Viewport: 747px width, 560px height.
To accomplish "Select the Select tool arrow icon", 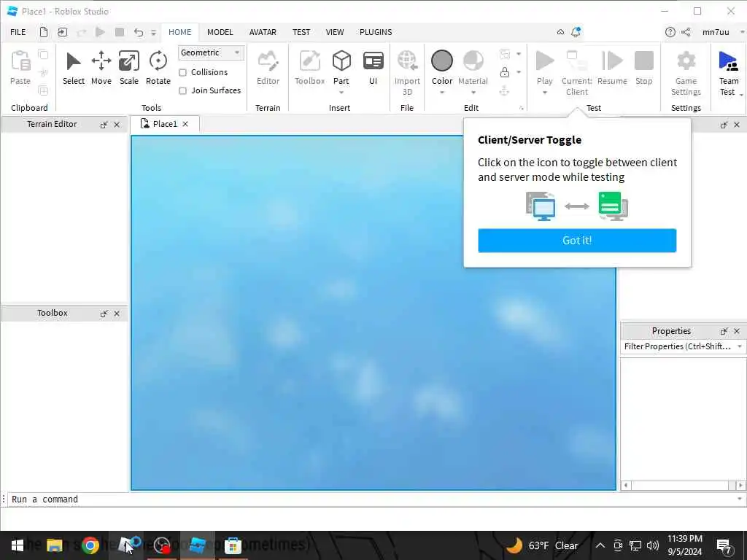I will [74, 61].
